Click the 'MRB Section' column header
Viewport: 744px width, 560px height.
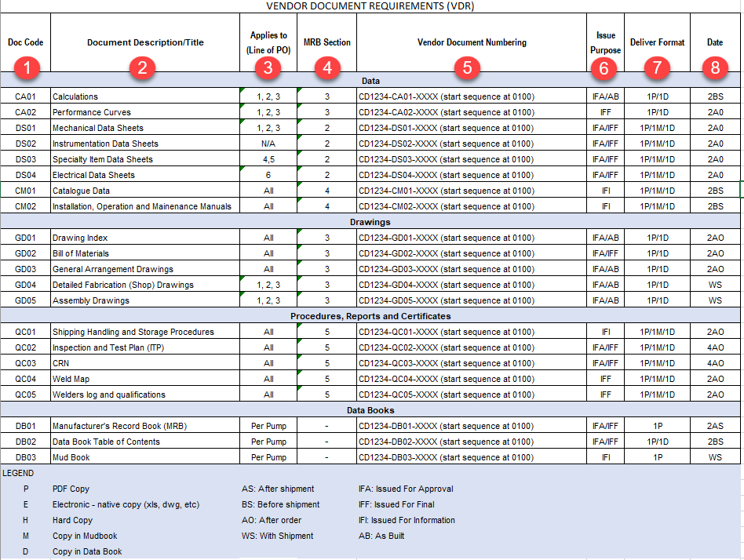327,42
